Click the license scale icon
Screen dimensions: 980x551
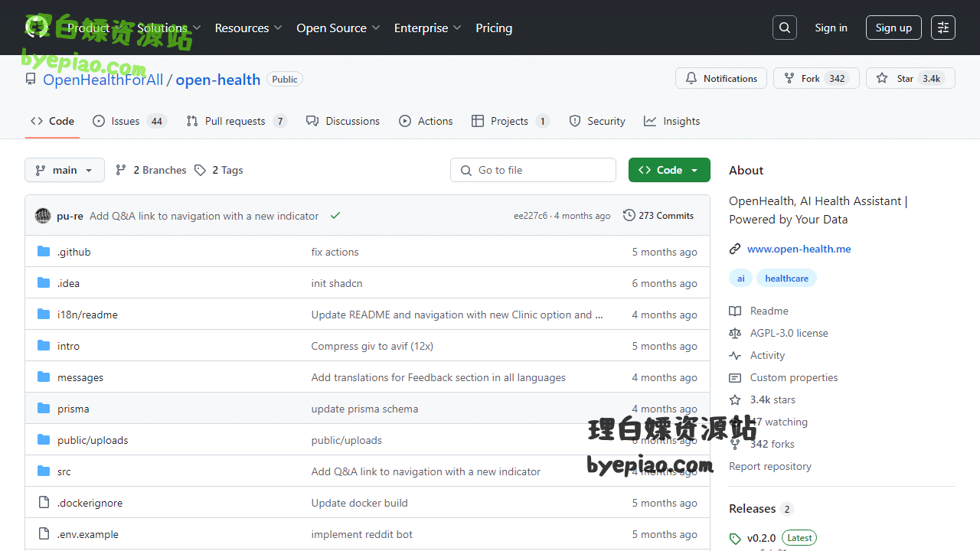(x=735, y=333)
